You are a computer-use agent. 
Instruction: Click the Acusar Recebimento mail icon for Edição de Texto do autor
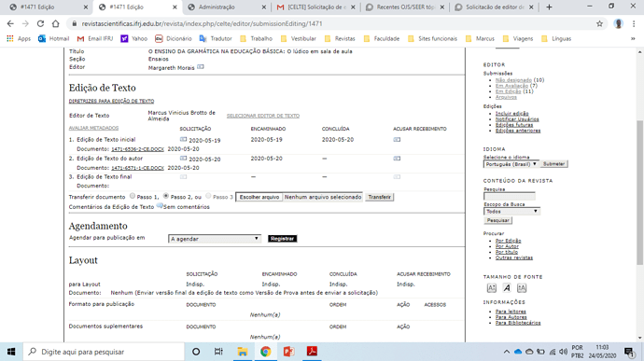(397, 159)
